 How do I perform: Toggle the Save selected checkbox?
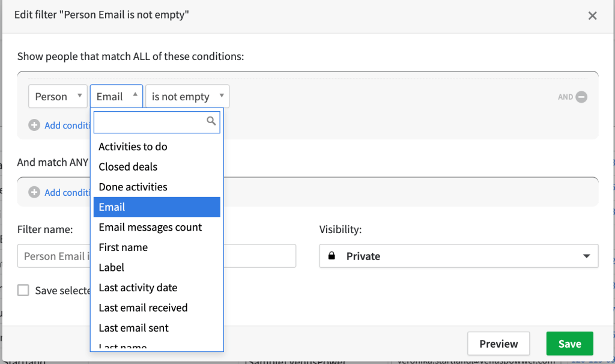(23, 290)
